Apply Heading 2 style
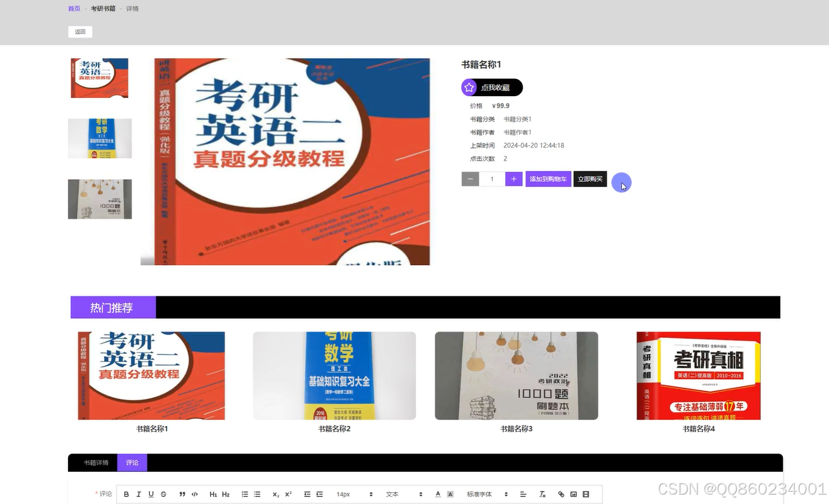Image resolution: width=829 pixels, height=504 pixels. point(226,494)
